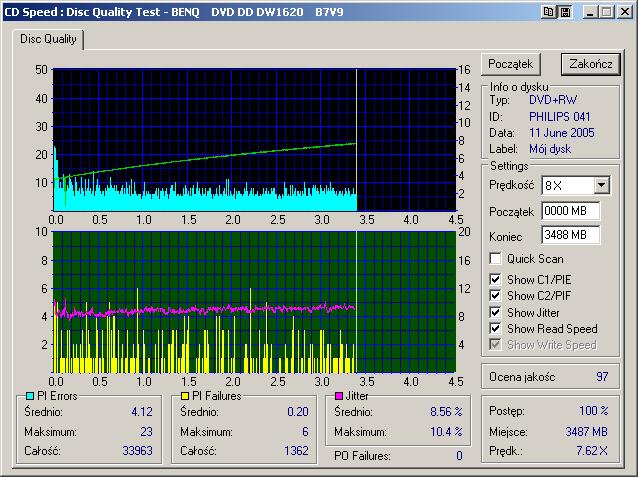Image resolution: width=638 pixels, height=477 pixels.
Task: Click the Jitter magenta legend swatch
Action: point(339,396)
